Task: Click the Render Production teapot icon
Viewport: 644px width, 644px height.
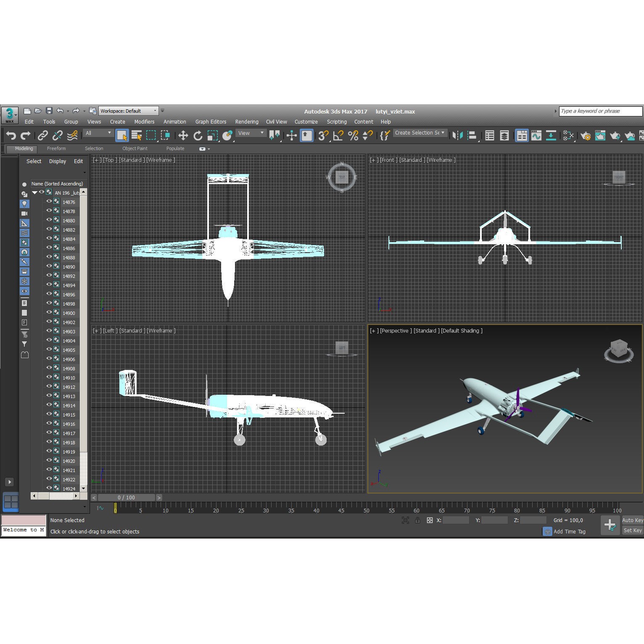Action: 615,135
